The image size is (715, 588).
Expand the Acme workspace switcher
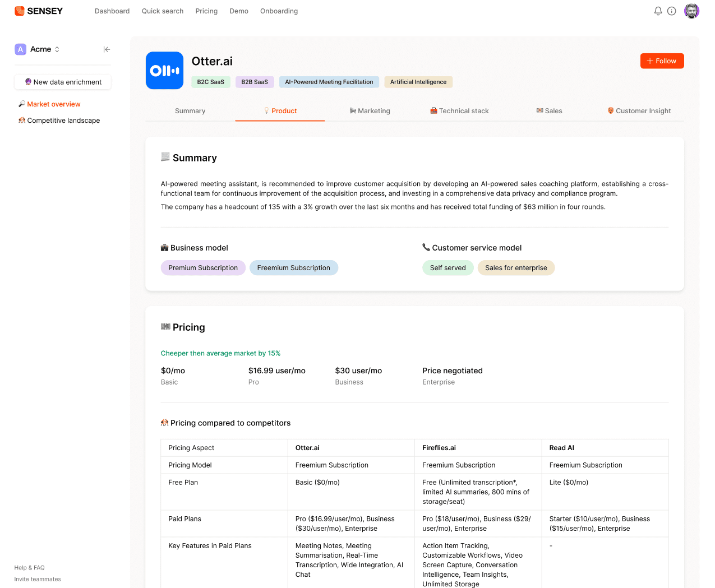tap(57, 49)
